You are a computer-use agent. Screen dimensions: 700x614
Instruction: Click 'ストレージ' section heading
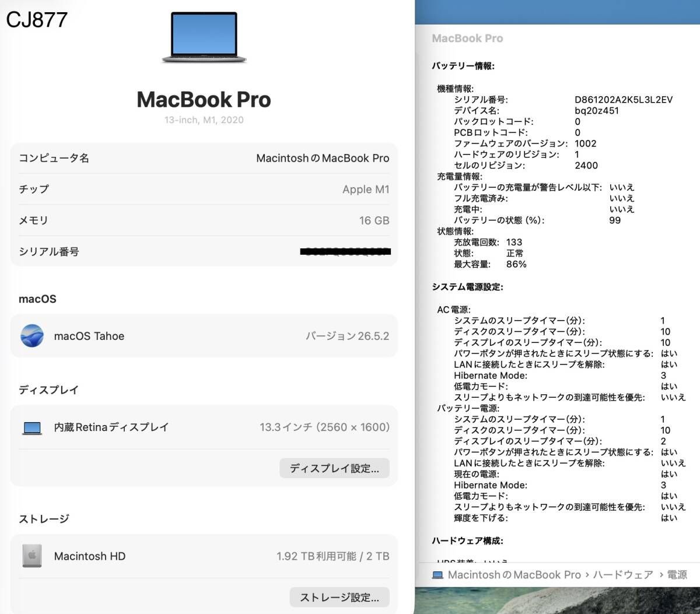44,518
